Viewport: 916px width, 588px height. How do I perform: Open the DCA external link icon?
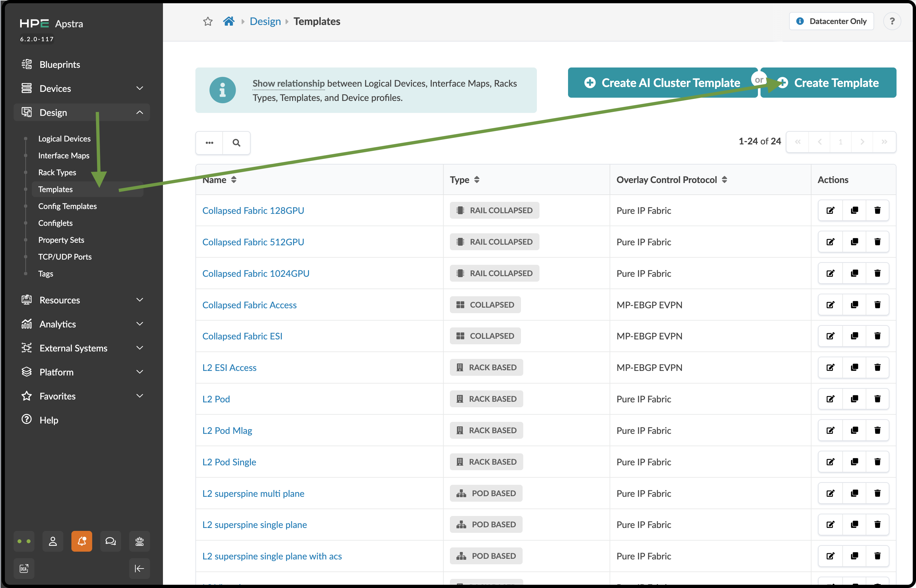pos(24,569)
